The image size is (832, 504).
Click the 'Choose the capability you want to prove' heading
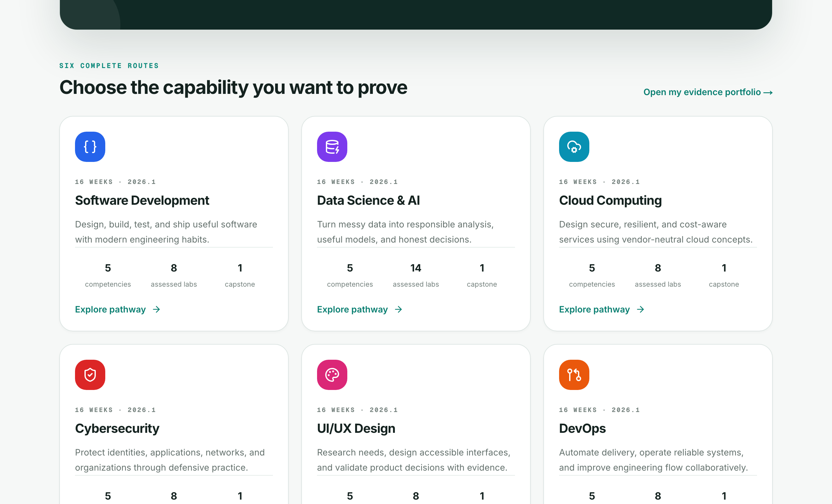233,88
